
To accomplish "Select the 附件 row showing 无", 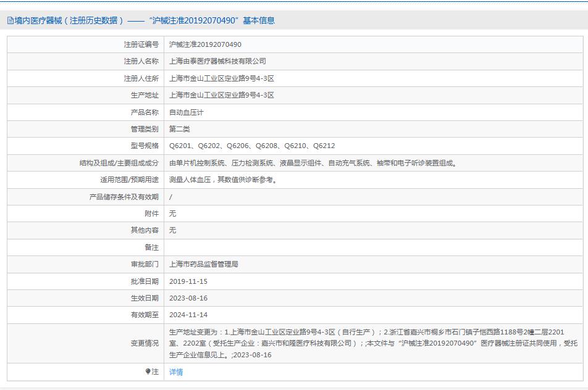I will click(172, 214).
